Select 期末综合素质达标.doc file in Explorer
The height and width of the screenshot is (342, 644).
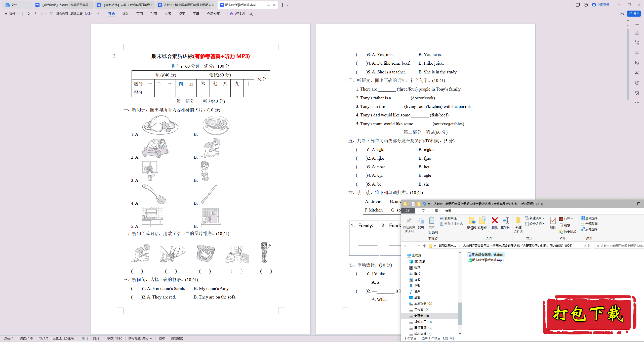[485, 254]
